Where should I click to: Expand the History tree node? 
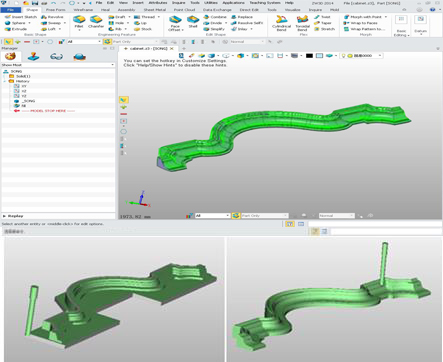(x=5, y=81)
